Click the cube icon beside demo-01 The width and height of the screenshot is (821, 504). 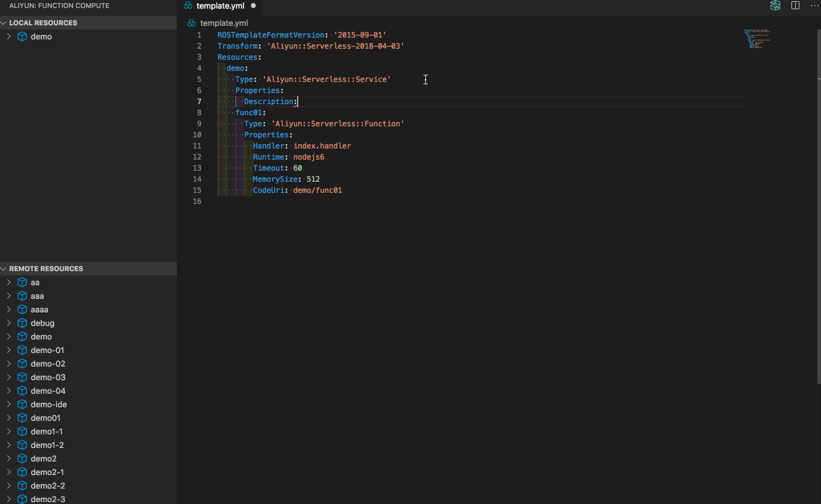pos(22,350)
